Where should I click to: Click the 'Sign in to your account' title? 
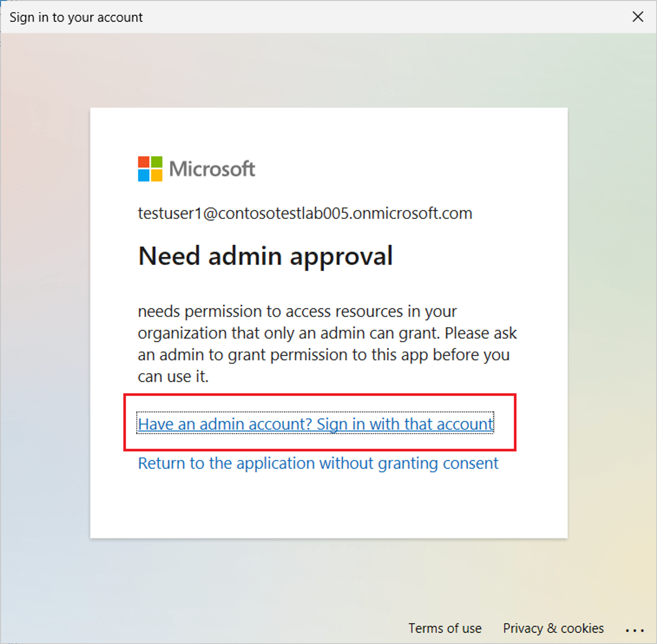[76, 17]
